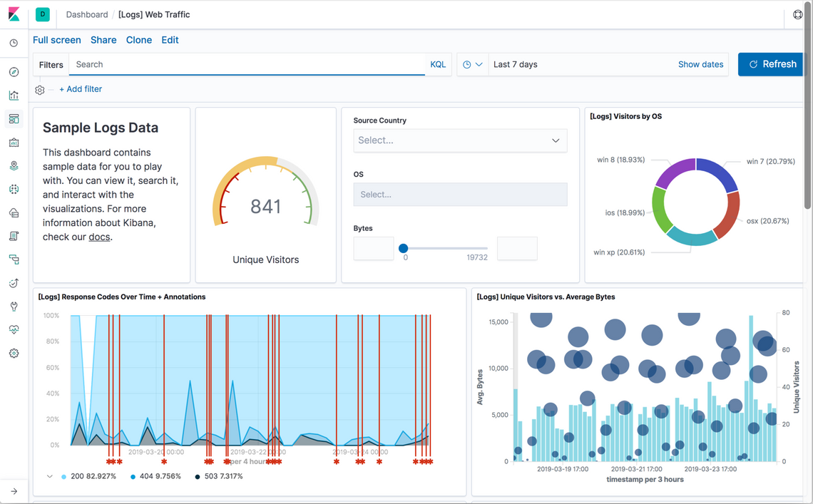
Task: Open the Maps app icon
Action: 14,165
